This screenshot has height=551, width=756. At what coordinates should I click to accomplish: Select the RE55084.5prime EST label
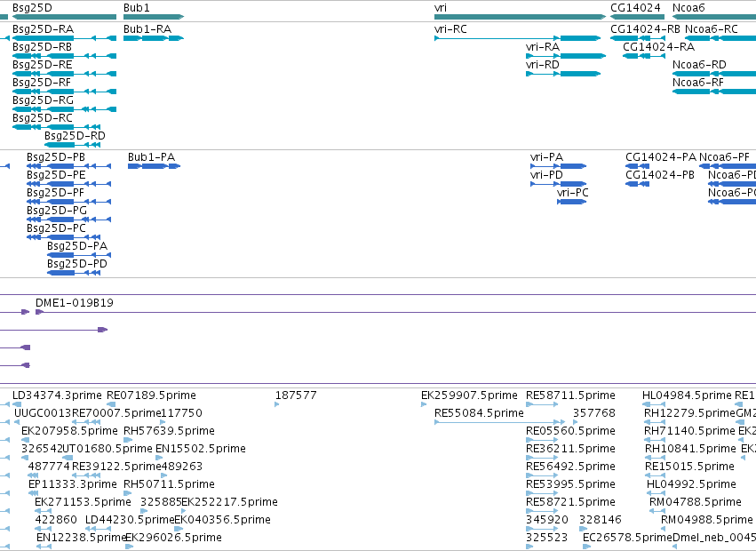(479, 413)
